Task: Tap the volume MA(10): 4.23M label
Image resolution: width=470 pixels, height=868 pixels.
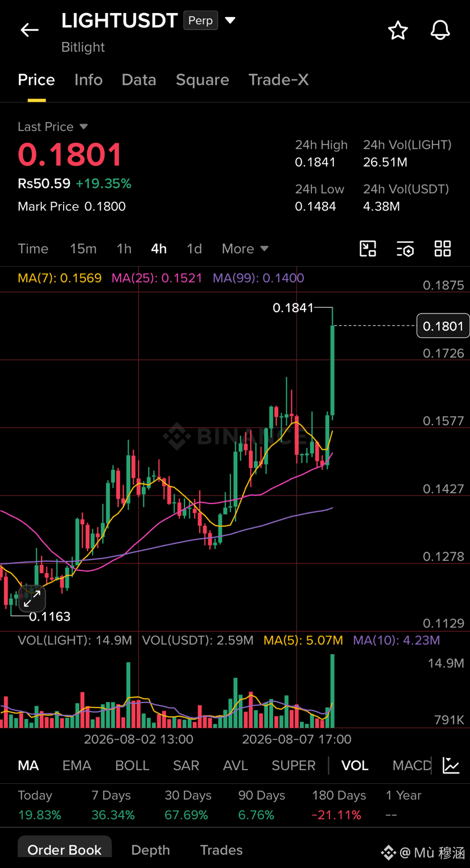Action: pos(397,640)
